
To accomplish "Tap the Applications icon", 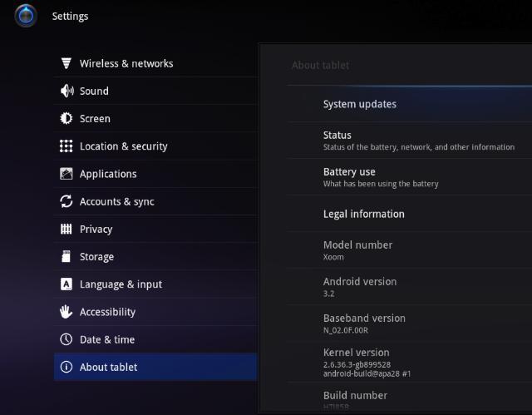I will [x=66, y=174].
